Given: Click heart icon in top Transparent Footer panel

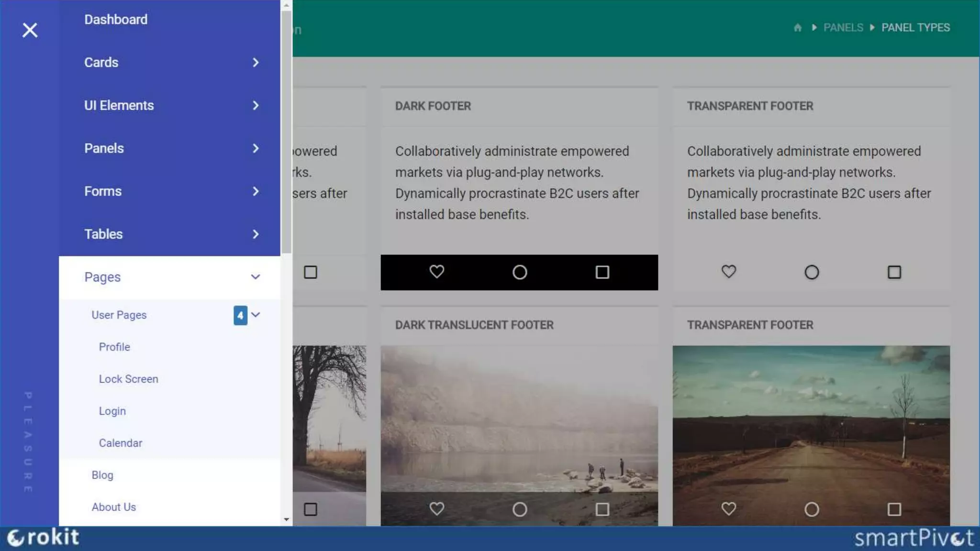Looking at the screenshot, I should coord(728,272).
